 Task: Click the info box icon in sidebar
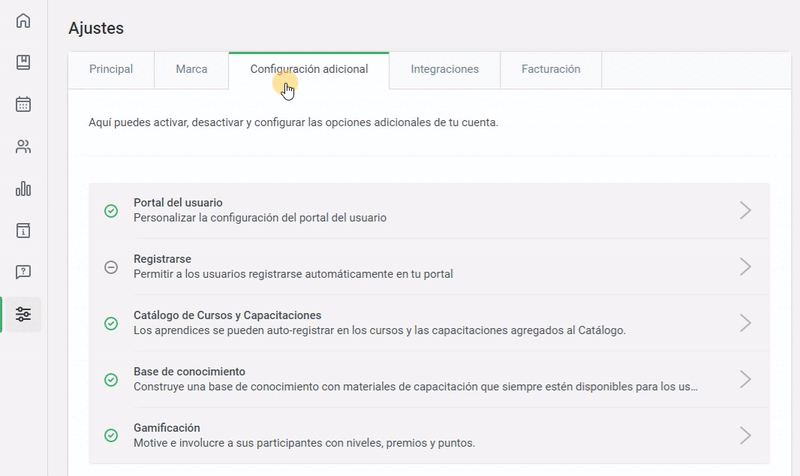[x=23, y=230]
